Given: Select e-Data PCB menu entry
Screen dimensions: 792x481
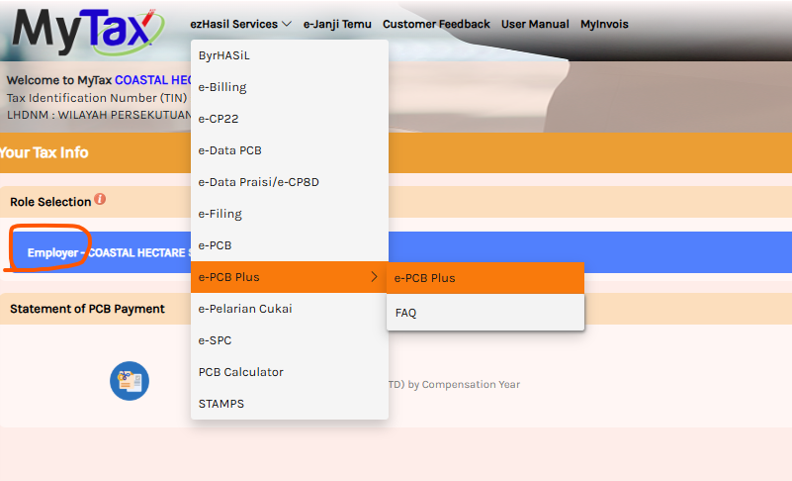Looking at the screenshot, I should pos(289,151).
